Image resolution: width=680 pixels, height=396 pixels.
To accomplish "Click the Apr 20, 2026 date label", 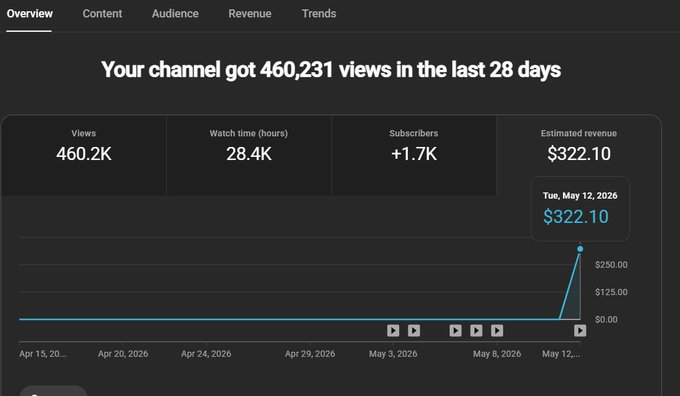I will [x=123, y=354].
